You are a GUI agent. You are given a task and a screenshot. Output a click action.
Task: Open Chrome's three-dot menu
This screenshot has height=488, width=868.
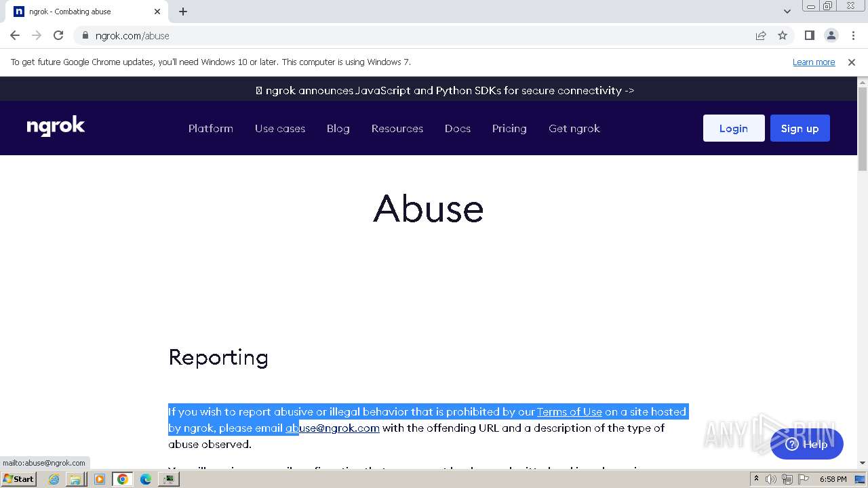853,35
